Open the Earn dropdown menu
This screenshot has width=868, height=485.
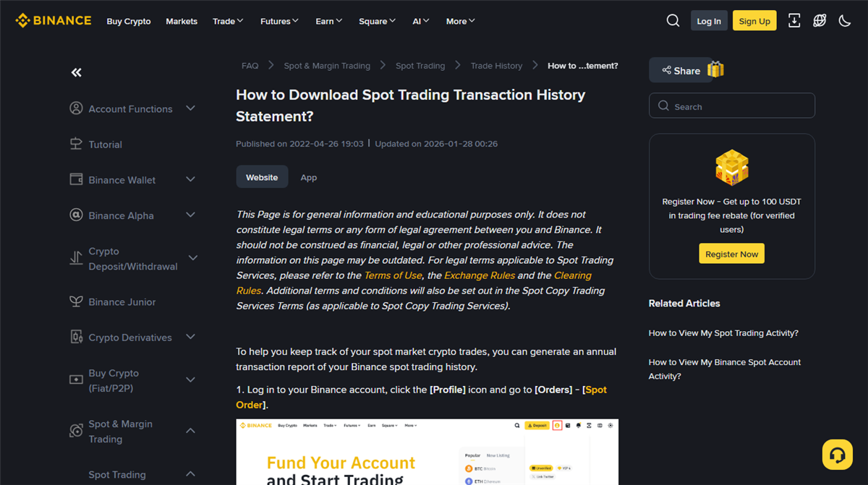(x=329, y=21)
